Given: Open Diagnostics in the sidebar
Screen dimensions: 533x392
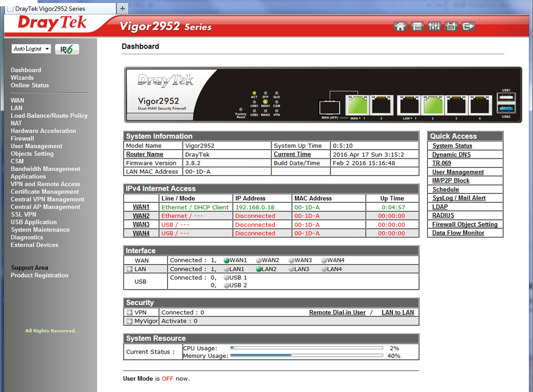Looking at the screenshot, I should click(27, 237).
